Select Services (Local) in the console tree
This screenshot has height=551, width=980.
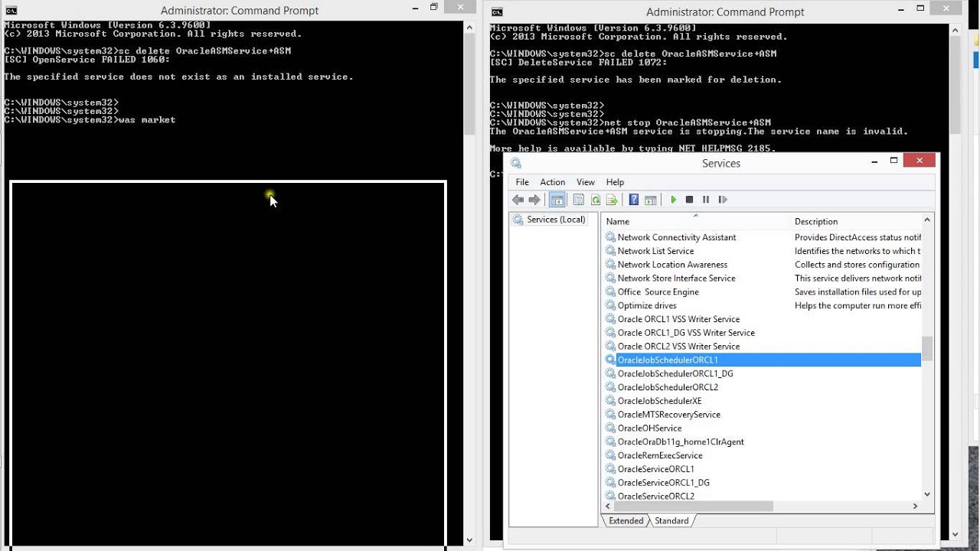[556, 220]
